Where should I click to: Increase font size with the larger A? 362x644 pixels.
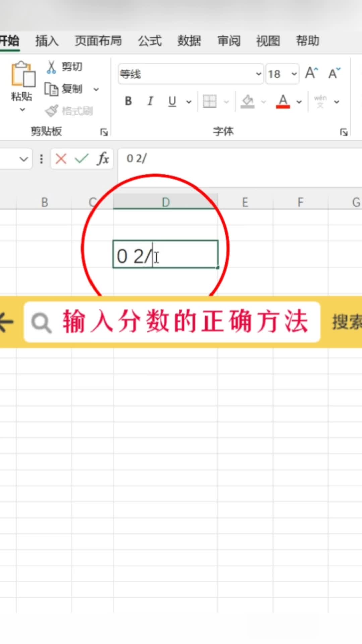click(311, 73)
